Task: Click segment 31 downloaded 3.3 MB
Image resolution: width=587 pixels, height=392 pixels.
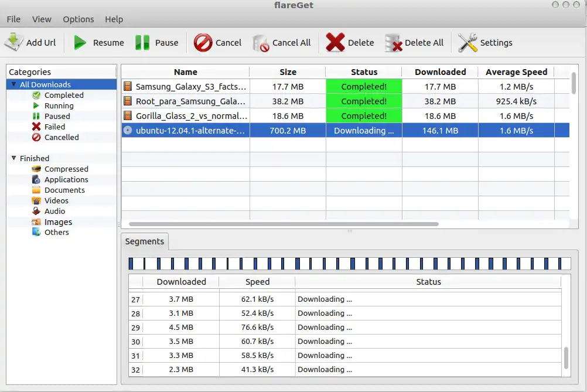Action: 181,355
